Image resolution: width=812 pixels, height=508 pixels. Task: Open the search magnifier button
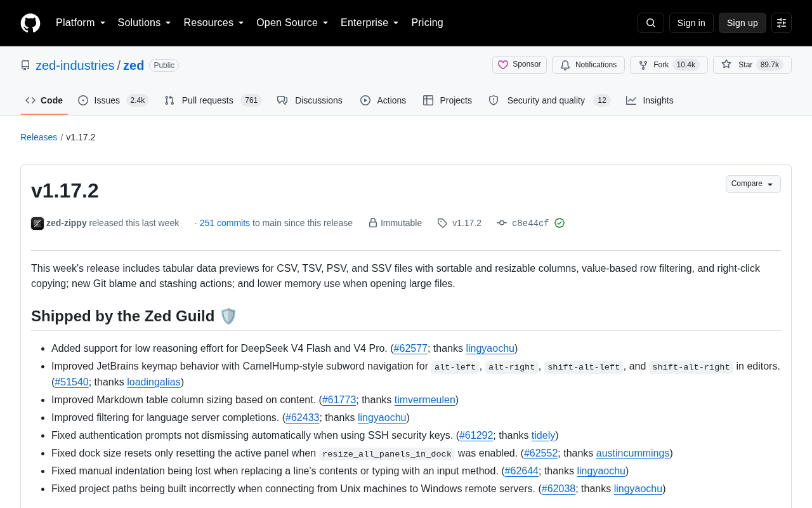click(x=651, y=23)
